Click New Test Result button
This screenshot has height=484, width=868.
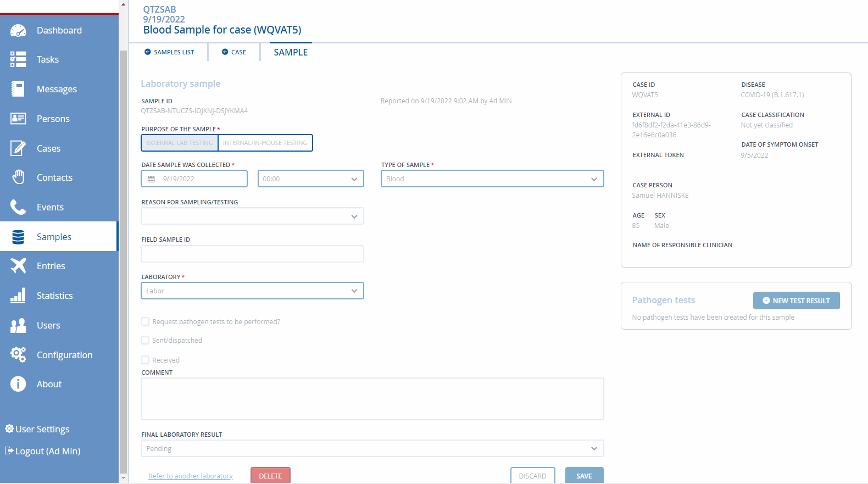coord(796,301)
